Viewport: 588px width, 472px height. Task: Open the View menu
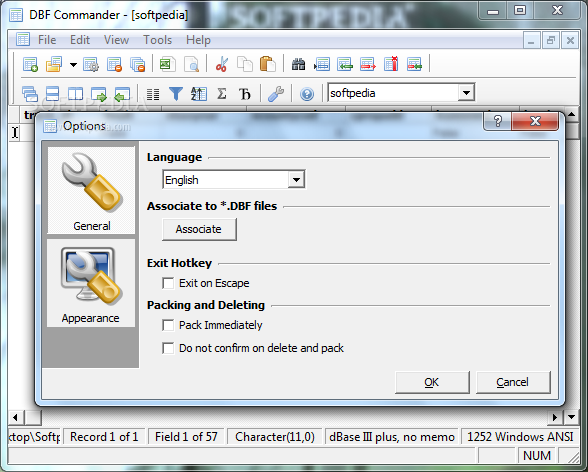coord(116,40)
